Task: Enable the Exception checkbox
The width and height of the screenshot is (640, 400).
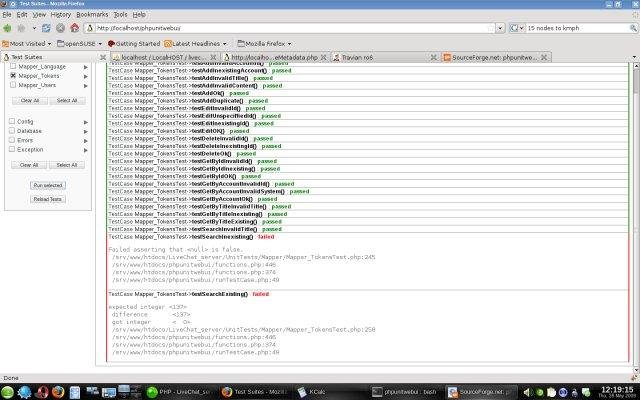Action: [12, 149]
